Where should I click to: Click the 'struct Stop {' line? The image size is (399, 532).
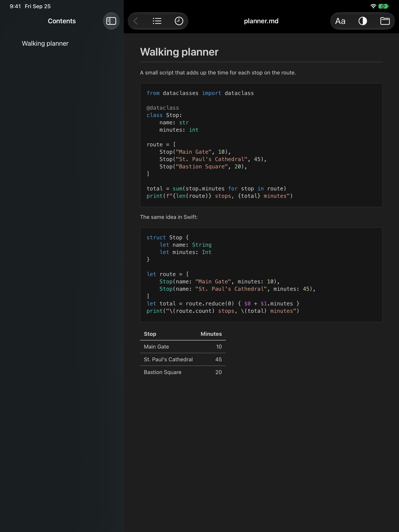pyautogui.click(x=168, y=238)
